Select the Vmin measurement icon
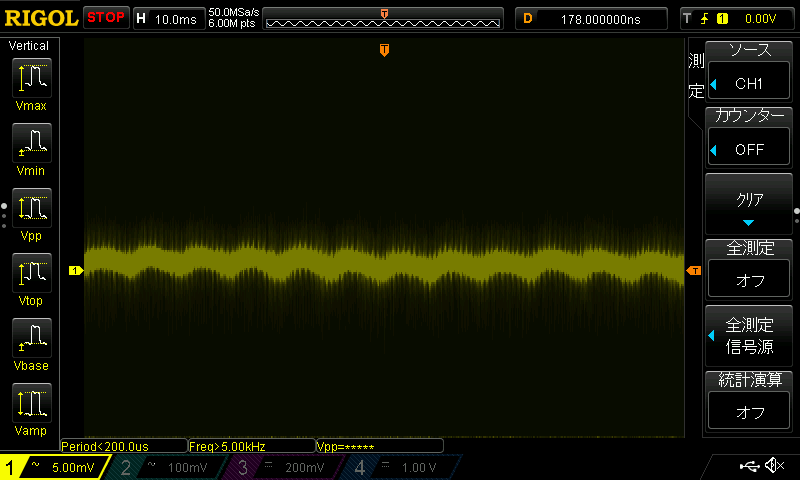 (x=32, y=143)
